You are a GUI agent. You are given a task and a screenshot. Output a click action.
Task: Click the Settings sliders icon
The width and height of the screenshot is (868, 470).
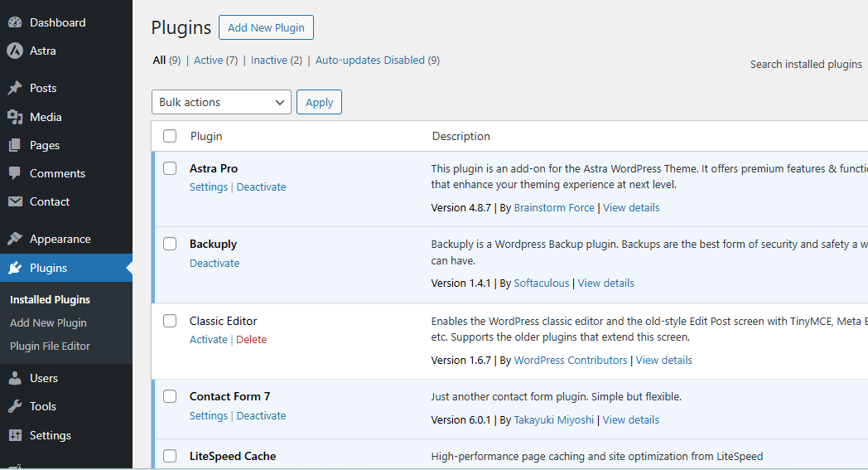pos(15,435)
